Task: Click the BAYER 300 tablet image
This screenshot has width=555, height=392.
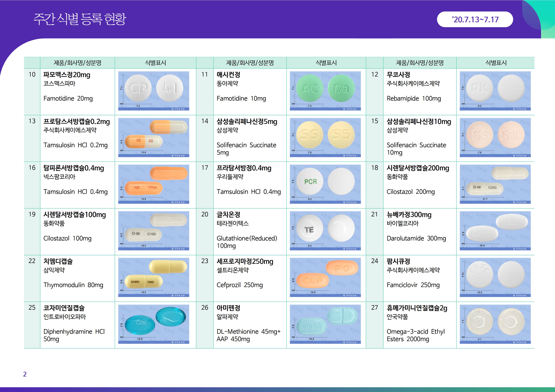Action: (495, 231)
